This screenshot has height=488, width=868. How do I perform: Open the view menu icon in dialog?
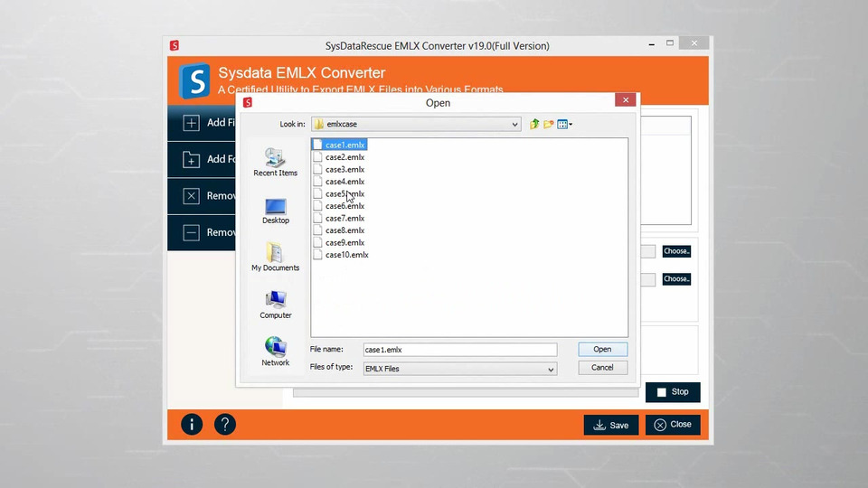point(564,124)
